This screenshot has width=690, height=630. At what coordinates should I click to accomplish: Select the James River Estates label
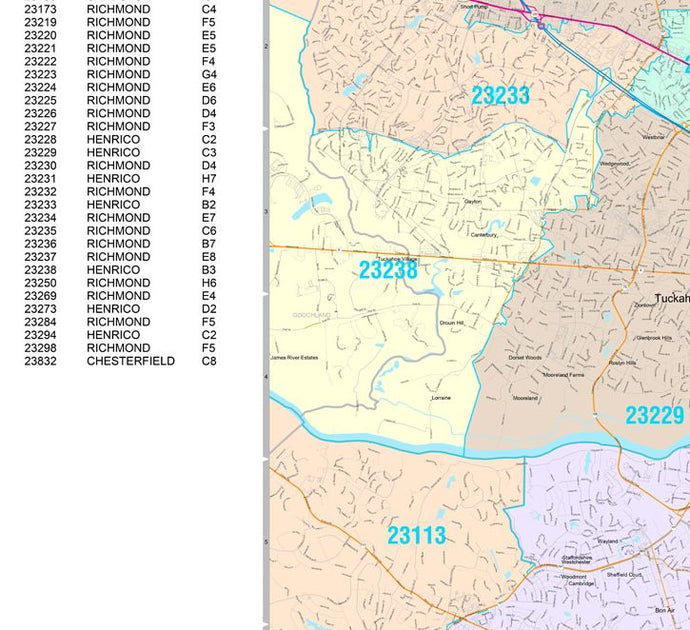pyautogui.click(x=294, y=358)
